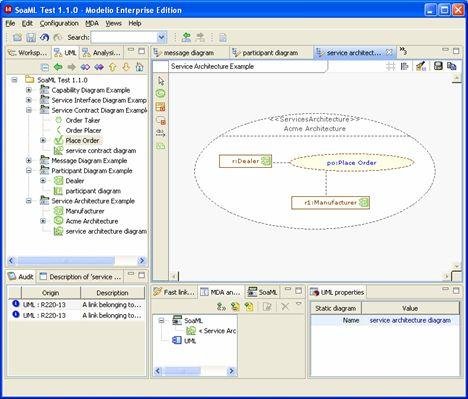Expand the Dealer node
Viewport: 468px width, 399px height.
tap(43, 181)
